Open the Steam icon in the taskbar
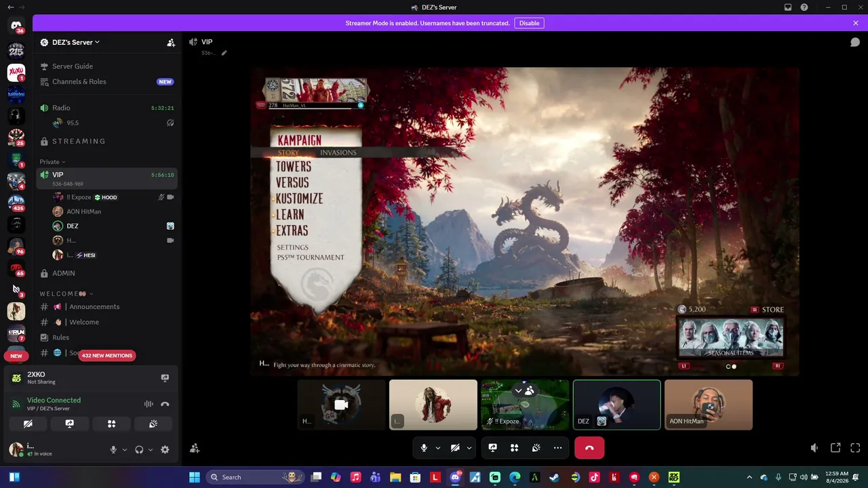Viewport: 868px width, 488px height. coord(555,477)
